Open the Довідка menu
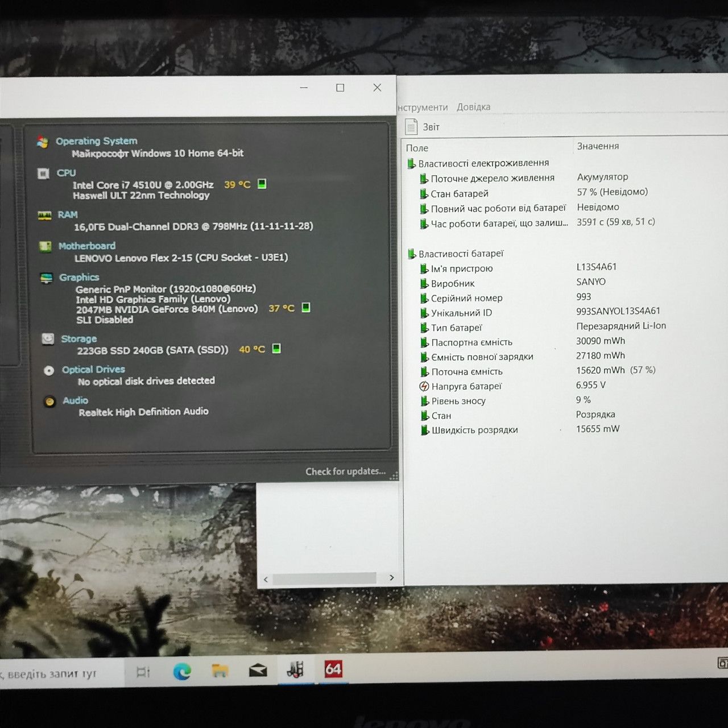Viewport: 728px width, 728px height. click(473, 107)
